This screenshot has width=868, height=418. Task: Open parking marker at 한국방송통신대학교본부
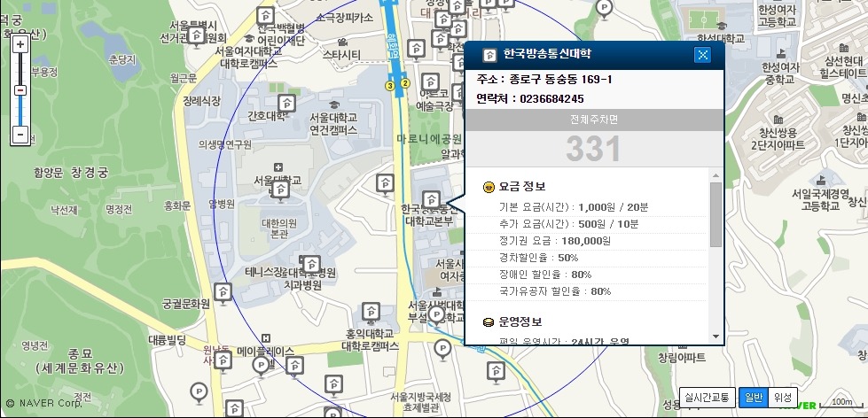[431, 200]
